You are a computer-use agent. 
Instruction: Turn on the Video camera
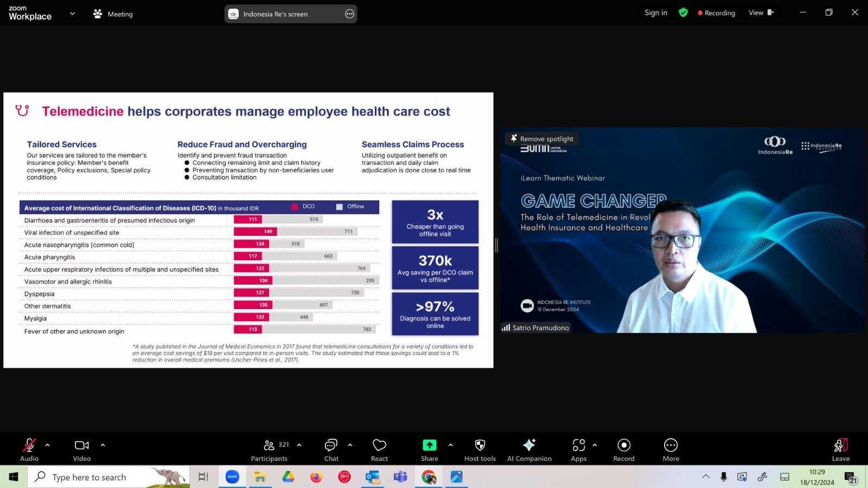(82, 450)
